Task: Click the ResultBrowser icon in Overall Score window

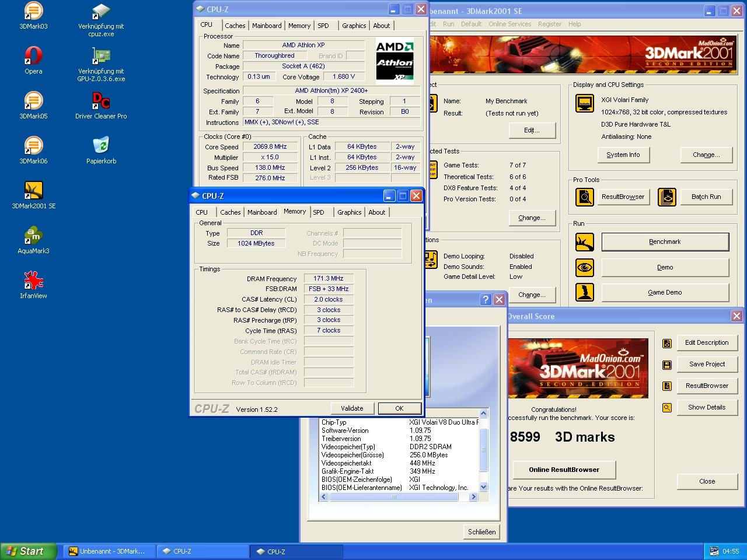Action: coord(667,386)
